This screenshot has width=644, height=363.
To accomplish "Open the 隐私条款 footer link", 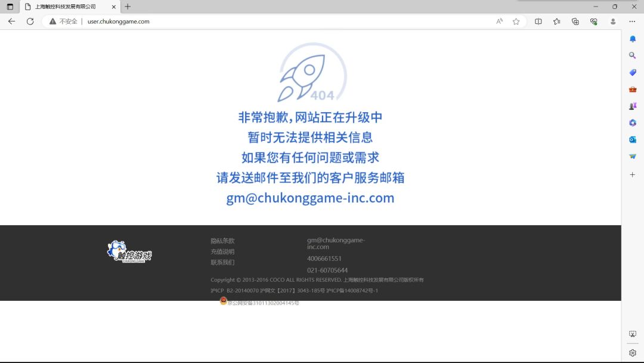I will pyautogui.click(x=222, y=241).
